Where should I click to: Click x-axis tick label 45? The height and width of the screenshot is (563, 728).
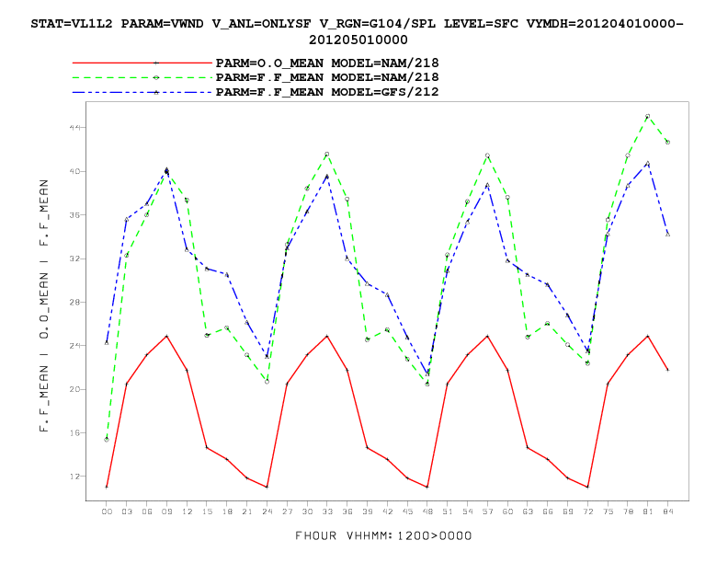(x=407, y=511)
